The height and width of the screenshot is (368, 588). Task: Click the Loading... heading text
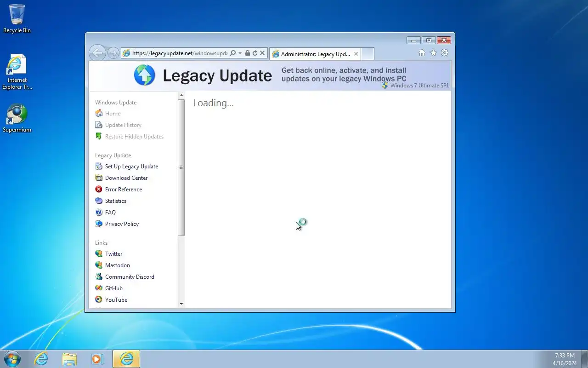pos(213,103)
